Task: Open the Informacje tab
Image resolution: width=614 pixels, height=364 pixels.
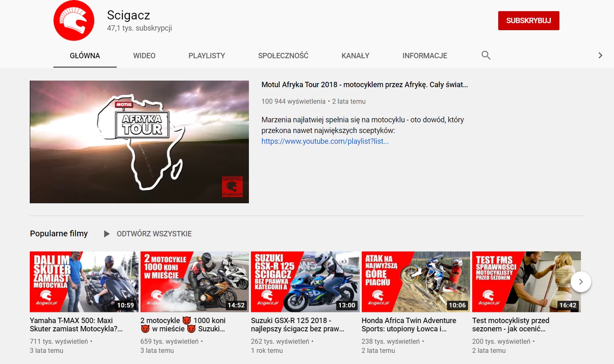Action: (425, 56)
